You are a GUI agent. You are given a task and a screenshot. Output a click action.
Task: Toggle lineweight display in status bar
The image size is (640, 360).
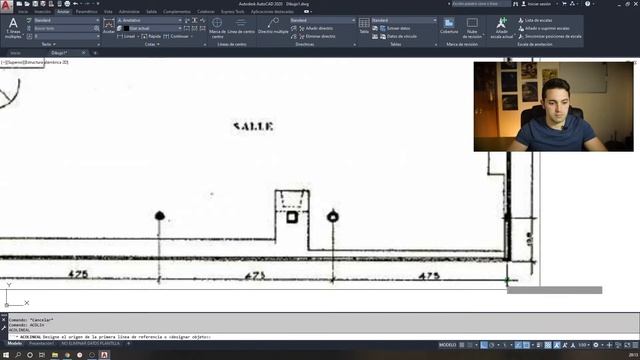point(539,345)
